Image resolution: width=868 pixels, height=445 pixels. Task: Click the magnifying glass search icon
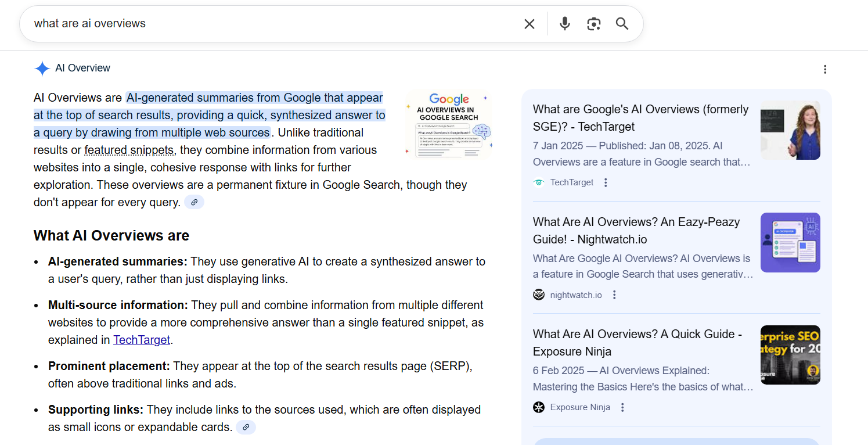[622, 24]
